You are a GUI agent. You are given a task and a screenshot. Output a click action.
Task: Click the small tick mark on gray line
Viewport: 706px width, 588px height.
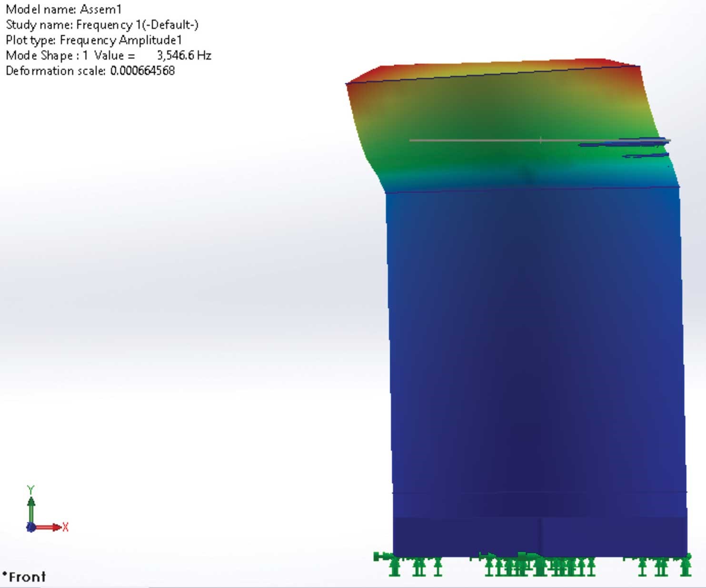pyautogui.click(x=541, y=140)
